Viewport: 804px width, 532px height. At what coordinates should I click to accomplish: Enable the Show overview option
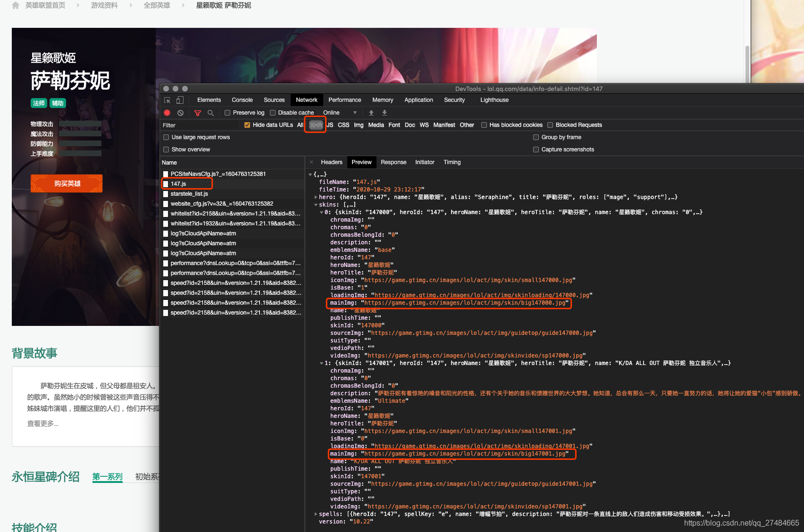pyautogui.click(x=166, y=150)
